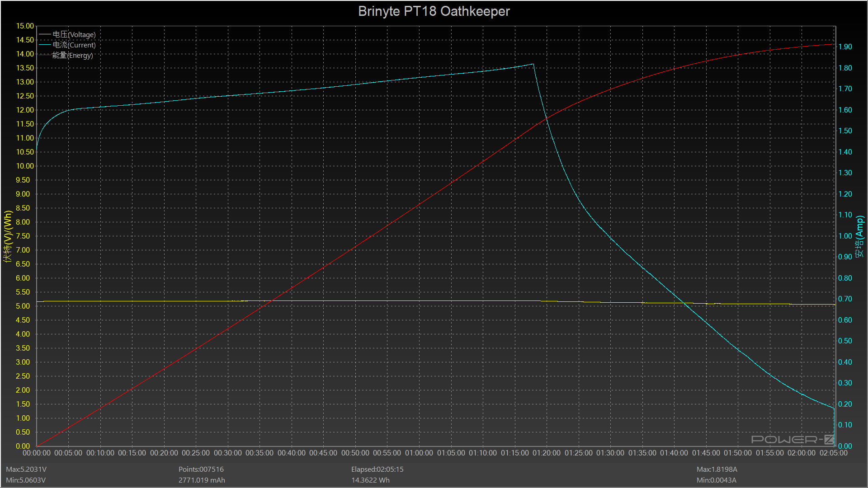Select the Max:5.2031V status readout

(26, 469)
